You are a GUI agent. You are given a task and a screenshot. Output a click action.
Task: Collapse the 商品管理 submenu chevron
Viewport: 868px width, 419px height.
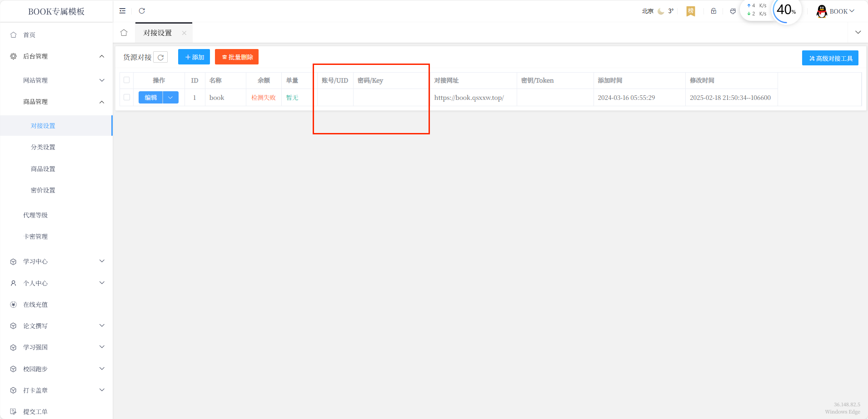102,102
